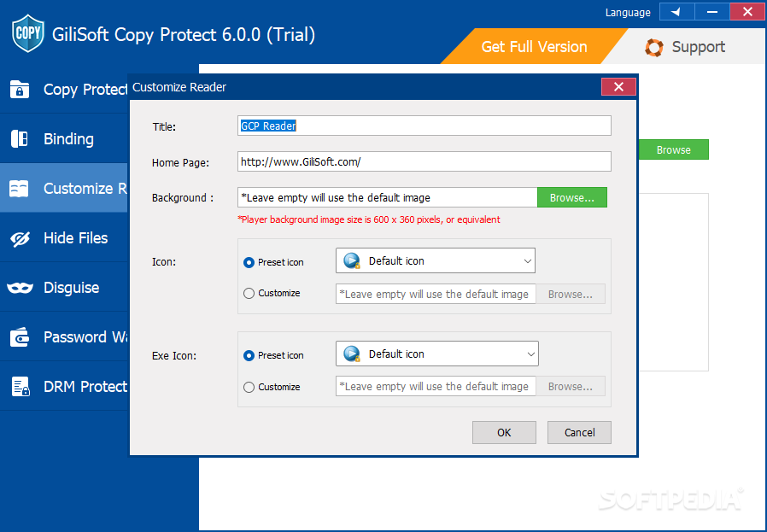Click the Support lifebuoy icon

(x=654, y=48)
